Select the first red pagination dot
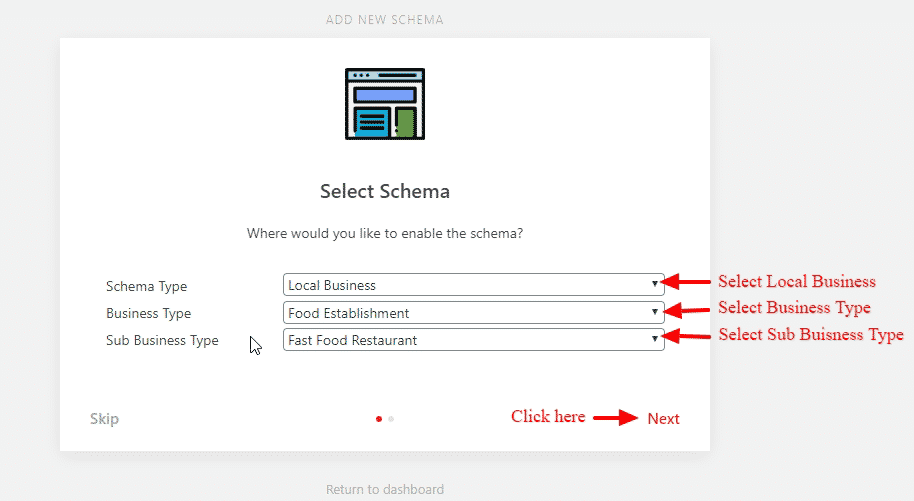914x501 pixels. coord(379,419)
